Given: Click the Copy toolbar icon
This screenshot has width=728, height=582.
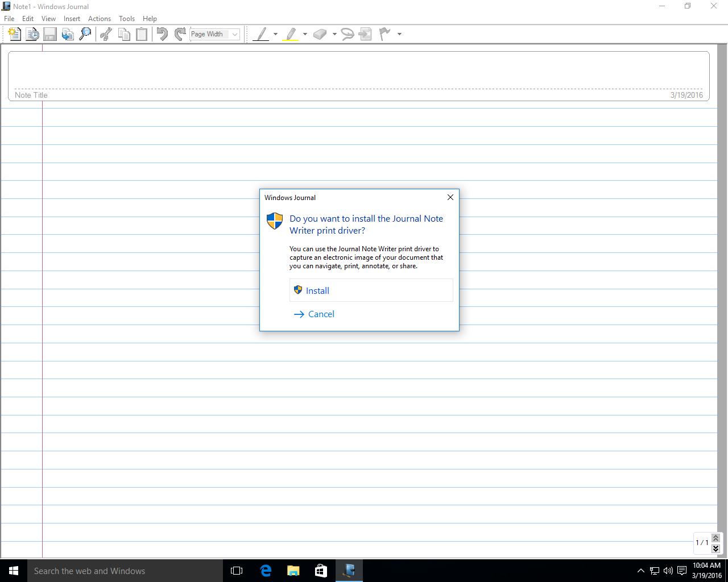Looking at the screenshot, I should pyautogui.click(x=124, y=34).
